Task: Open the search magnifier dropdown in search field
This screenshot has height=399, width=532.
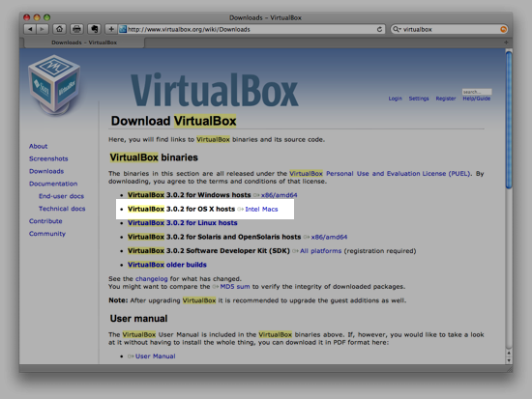Action: (397, 29)
